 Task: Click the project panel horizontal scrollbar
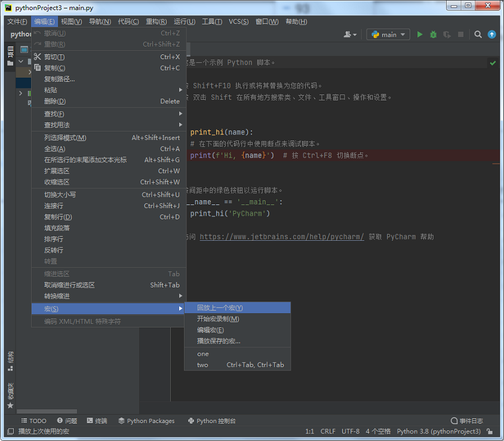coord(47,411)
